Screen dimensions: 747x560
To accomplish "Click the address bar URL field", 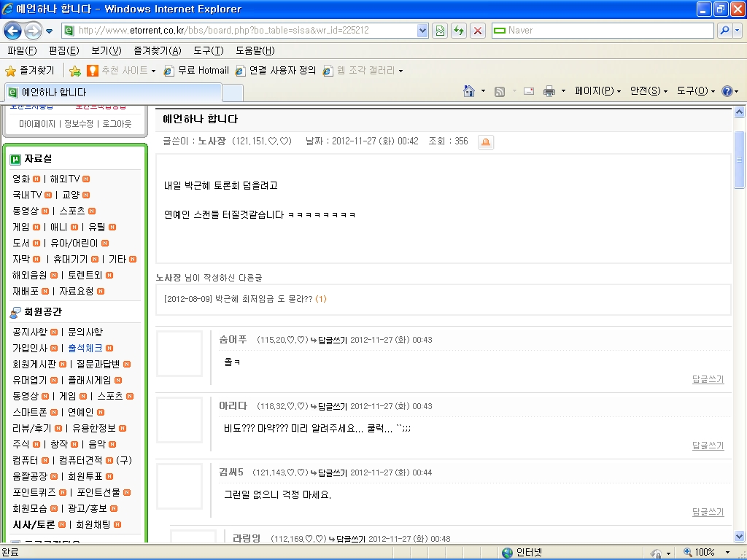I will click(246, 31).
